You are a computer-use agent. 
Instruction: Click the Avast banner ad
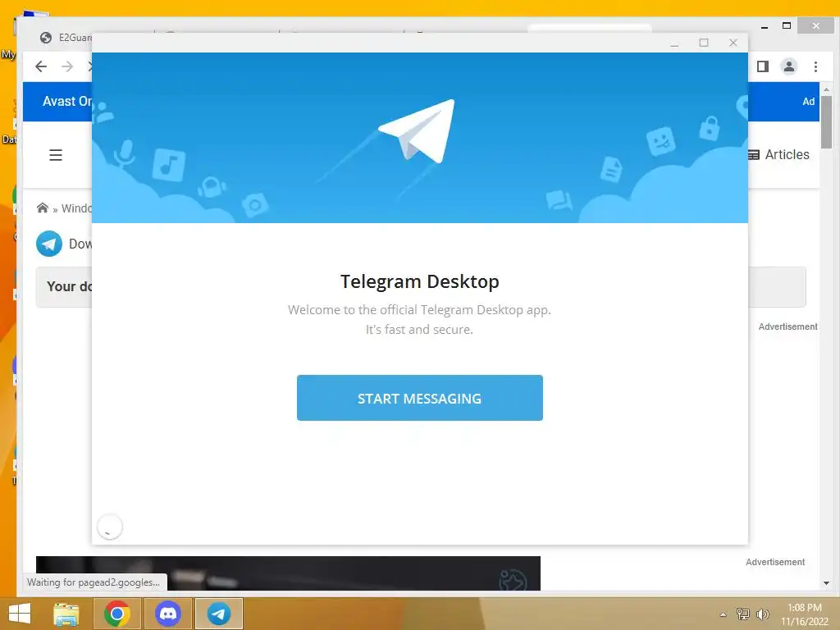(x=57, y=101)
